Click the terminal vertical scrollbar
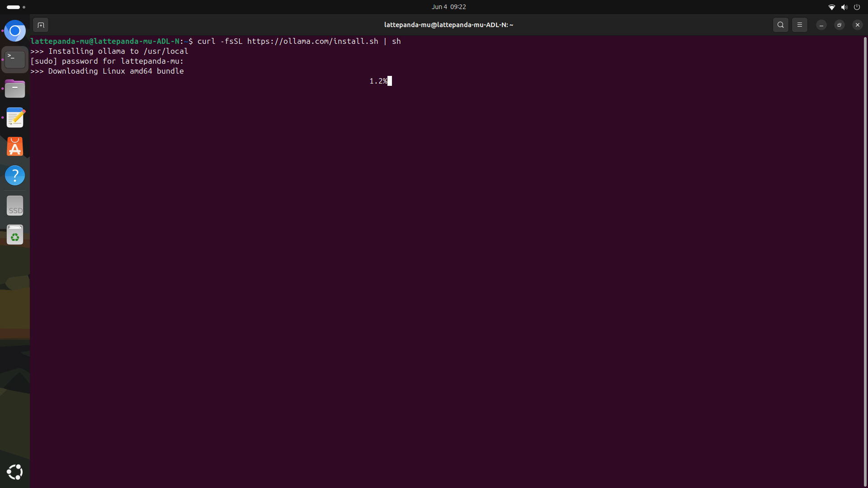Image resolution: width=868 pixels, height=488 pixels. pos(865,261)
